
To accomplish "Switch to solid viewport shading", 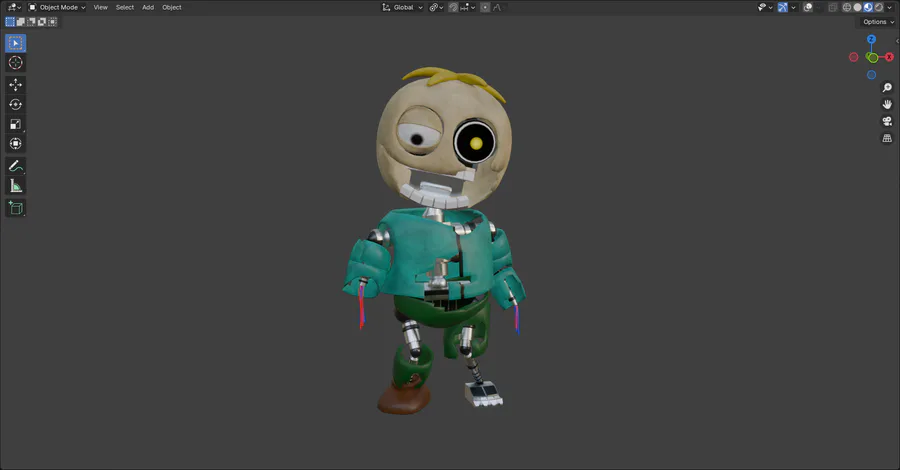I will coord(858,7).
